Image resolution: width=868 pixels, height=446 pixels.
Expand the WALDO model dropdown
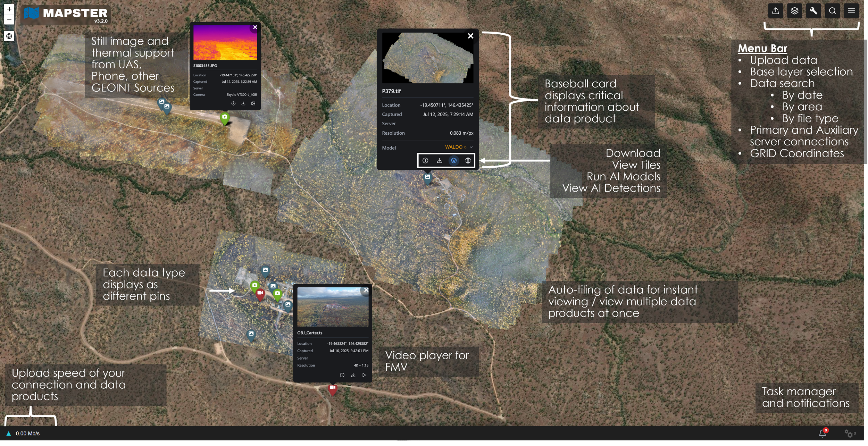471,147
